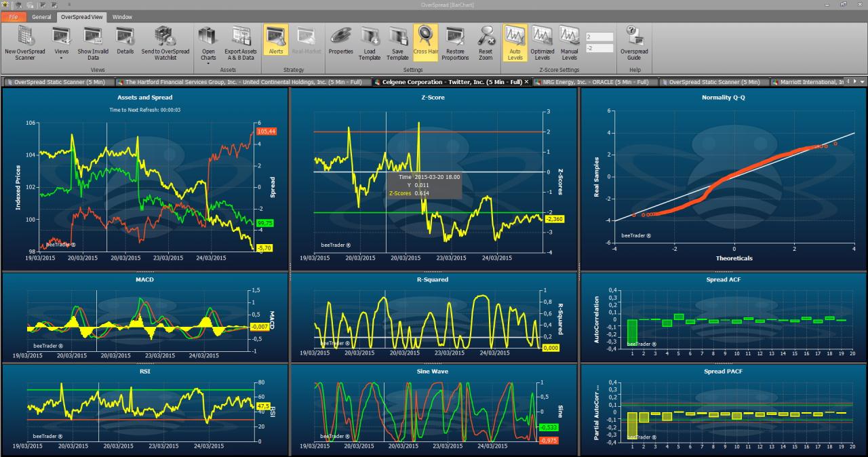Open the document tabs overflow arrow
Viewport: 868px width, 457px height.
862,81
